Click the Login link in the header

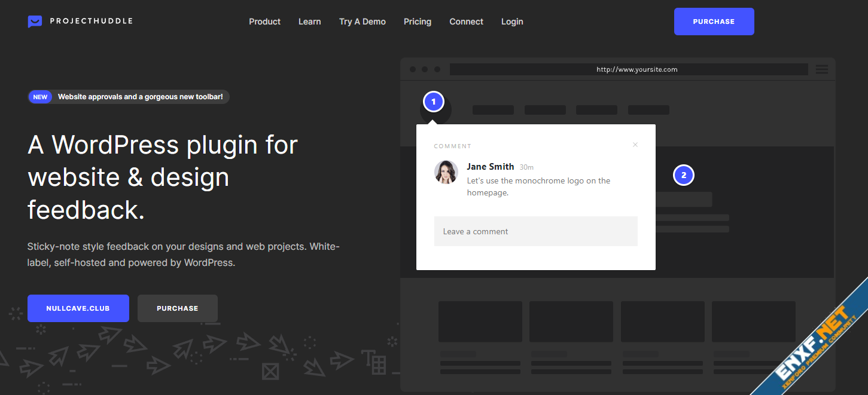(512, 22)
